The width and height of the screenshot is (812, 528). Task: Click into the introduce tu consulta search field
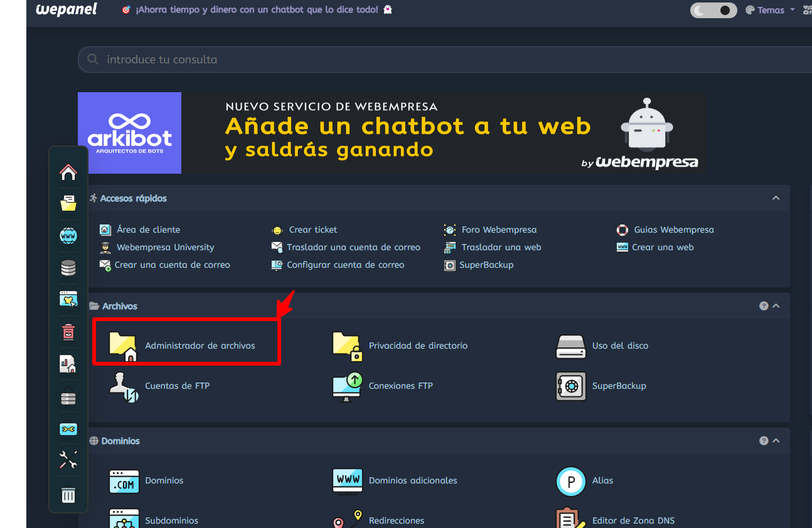pos(445,60)
